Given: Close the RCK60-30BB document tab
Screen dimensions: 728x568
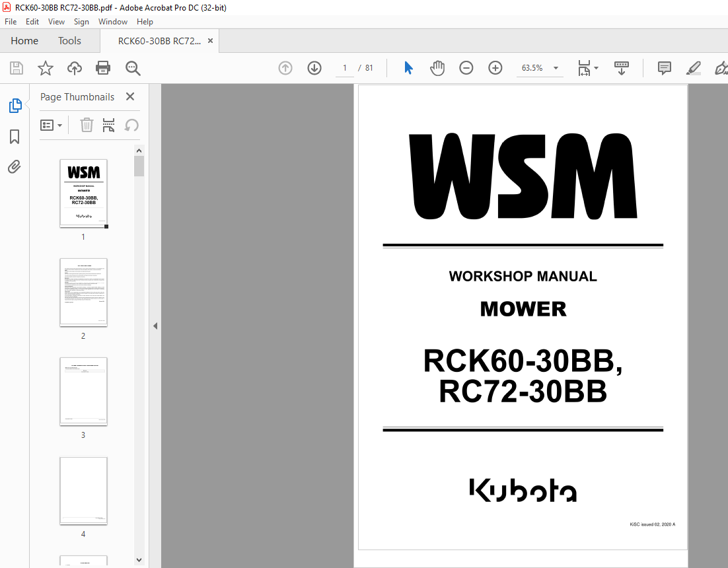Looking at the screenshot, I should (x=210, y=41).
